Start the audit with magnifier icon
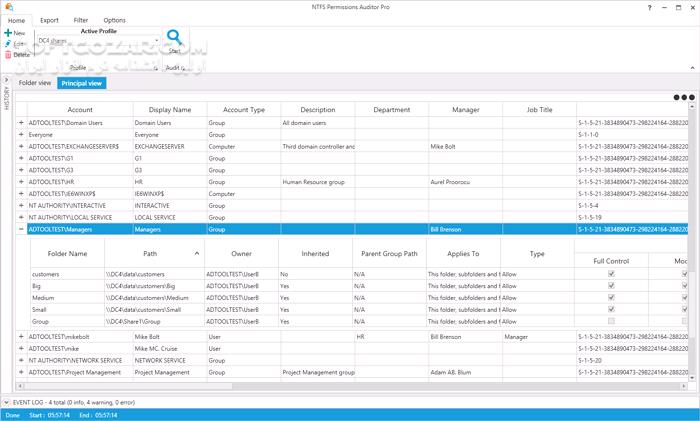 175,39
